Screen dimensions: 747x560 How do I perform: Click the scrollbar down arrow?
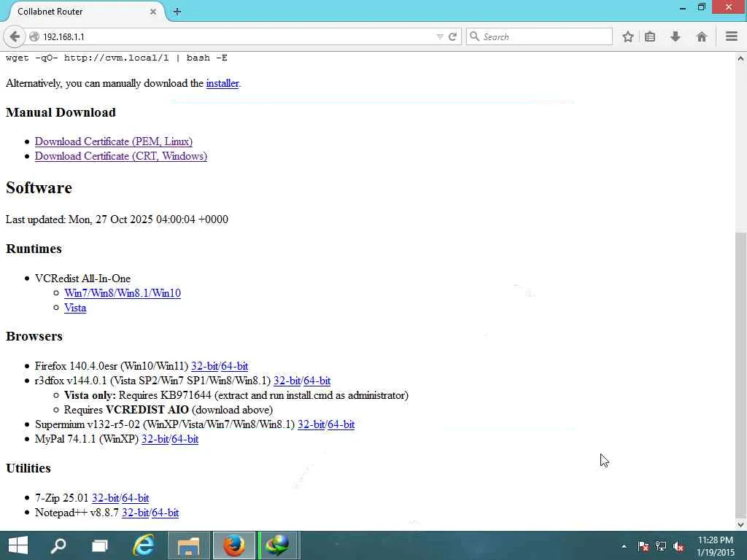[x=741, y=525]
